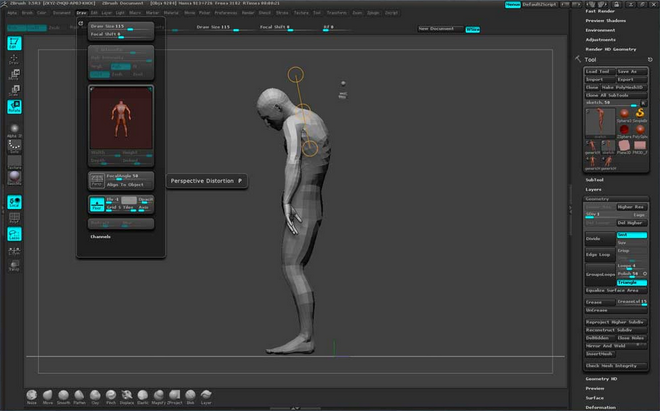The height and width of the screenshot is (411, 660).
Task: Expand the Deformation section
Action: [600, 407]
